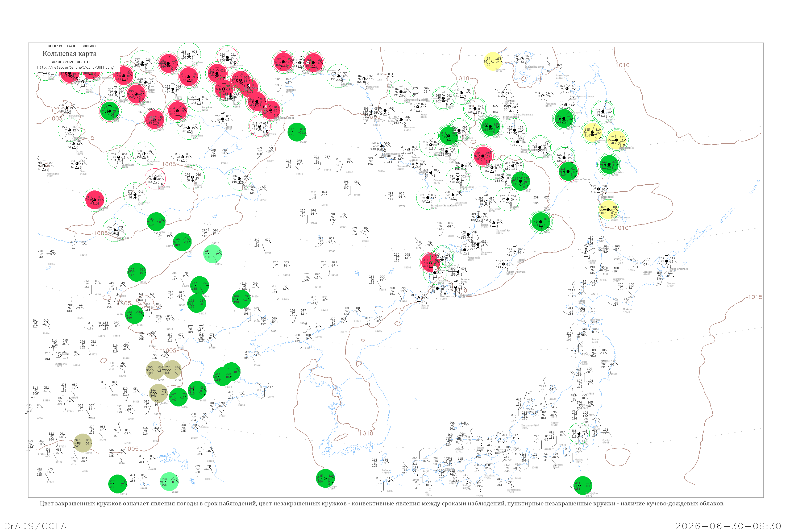This screenshot has height=532, width=798.
Task: Click the green station circle 47678
Action: [583, 485]
